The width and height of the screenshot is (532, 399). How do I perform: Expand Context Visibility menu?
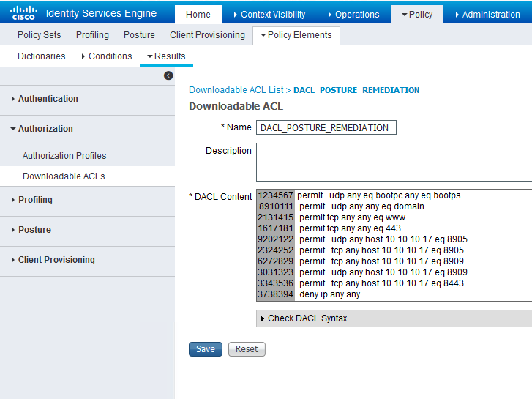(x=269, y=14)
